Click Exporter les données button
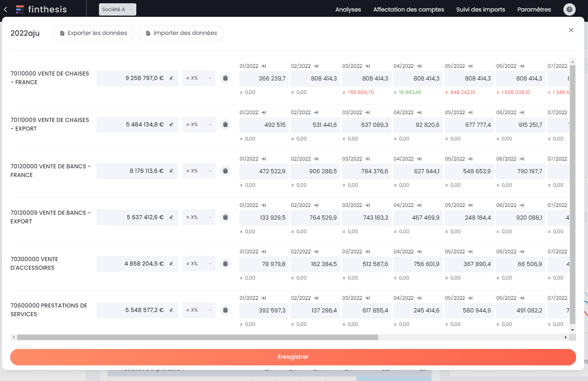Viewport: 588px width, 381px height. tap(93, 33)
